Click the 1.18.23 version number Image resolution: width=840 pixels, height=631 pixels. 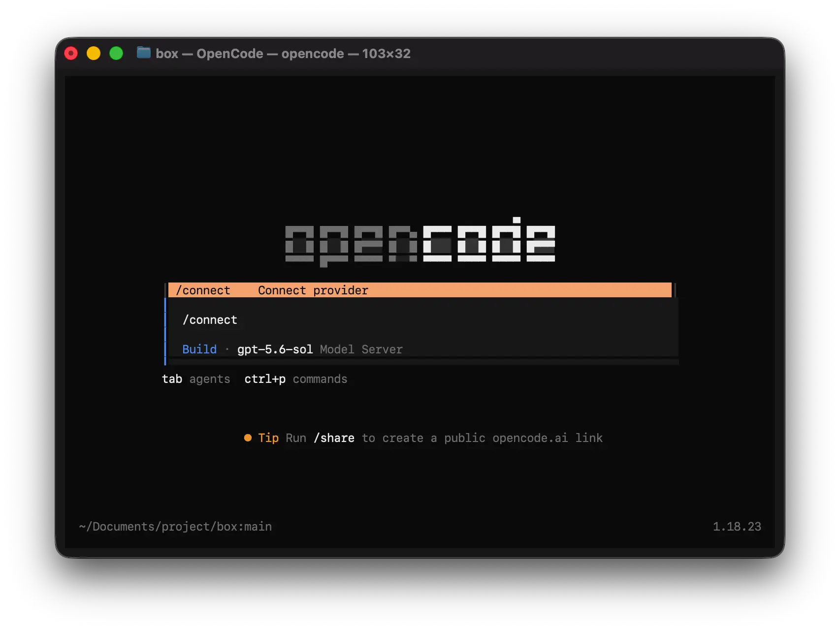tap(737, 527)
